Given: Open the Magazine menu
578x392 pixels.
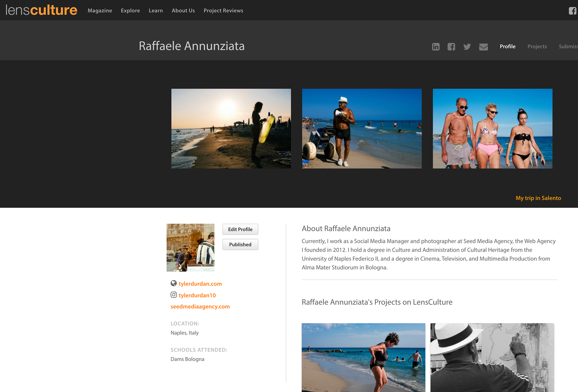Looking at the screenshot, I should (x=100, y=11).
